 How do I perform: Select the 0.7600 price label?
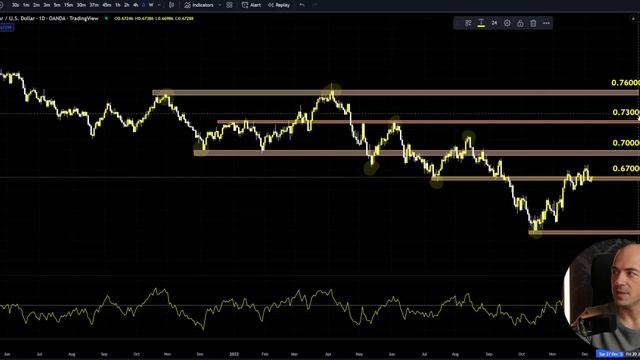tap(625, 83)
